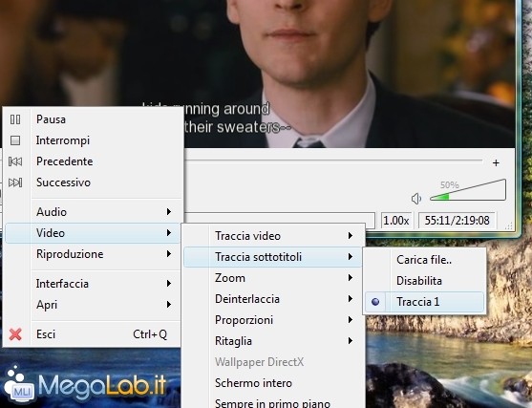Viewport: 532px width, 408px height.
Task: Open the Proporzioni entry
Action: [x=273, y=320]
